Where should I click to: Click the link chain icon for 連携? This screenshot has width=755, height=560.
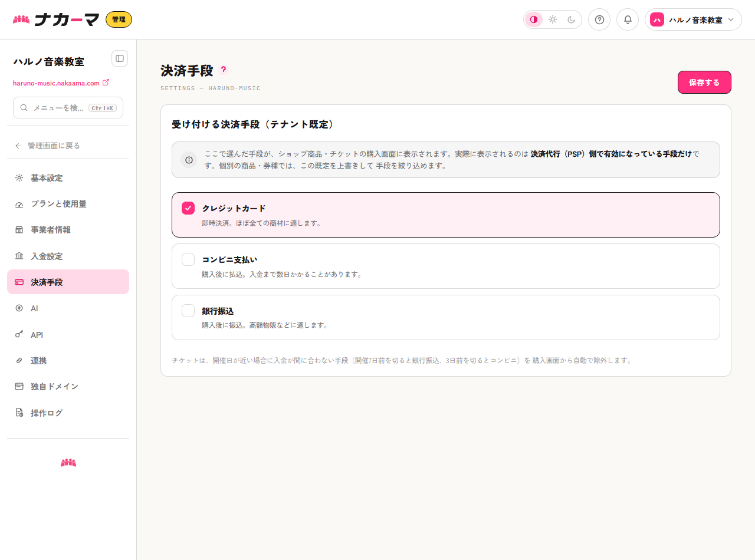[x=19, y=361]
